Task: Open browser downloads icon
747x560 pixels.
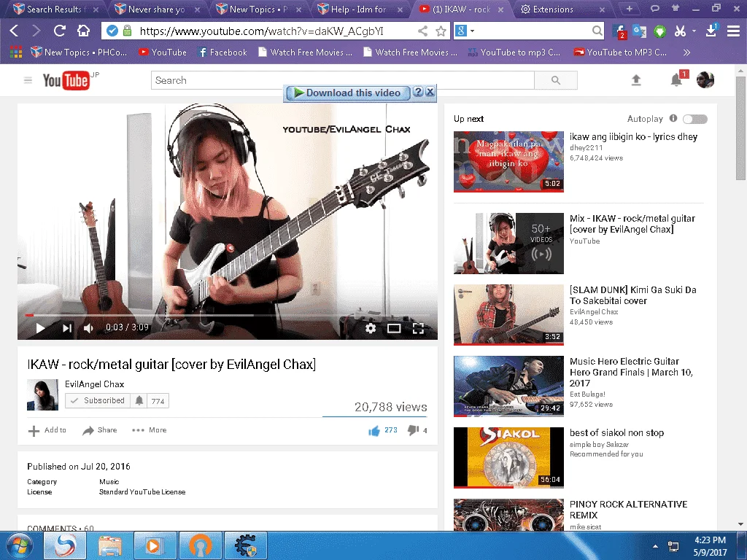Action: coord(712,31)
